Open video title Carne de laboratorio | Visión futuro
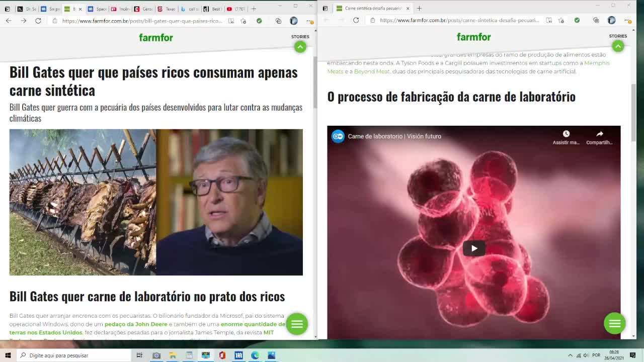 (394, 136)
